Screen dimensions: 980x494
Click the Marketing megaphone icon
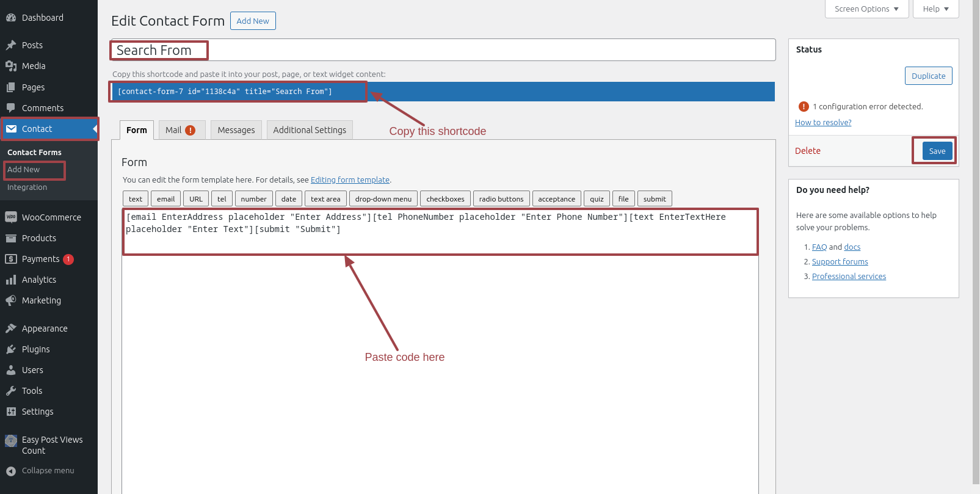(11, 300)
